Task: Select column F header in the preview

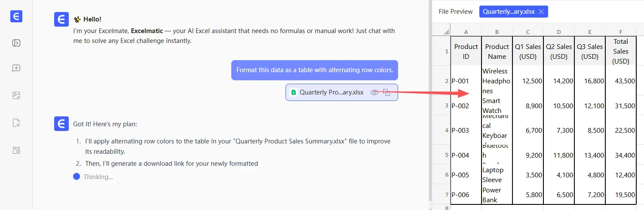Action: coord(621,32)
